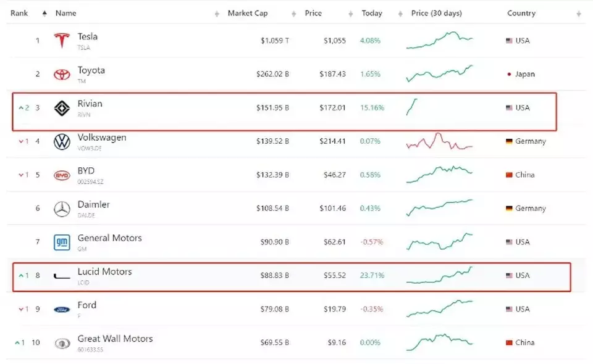Select Tesla's daily change "4.08%"
The image size is (593, 364).
(x=370, y=40)
